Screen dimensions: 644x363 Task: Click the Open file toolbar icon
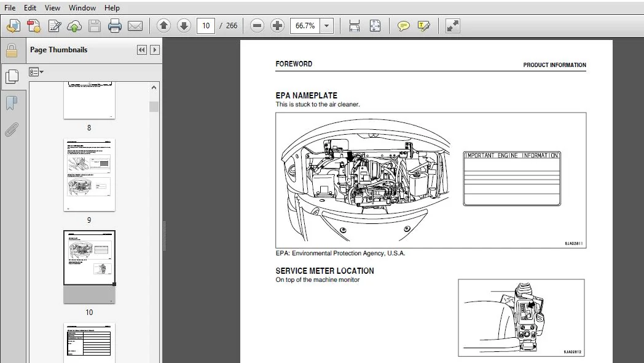tap(14, 26)
